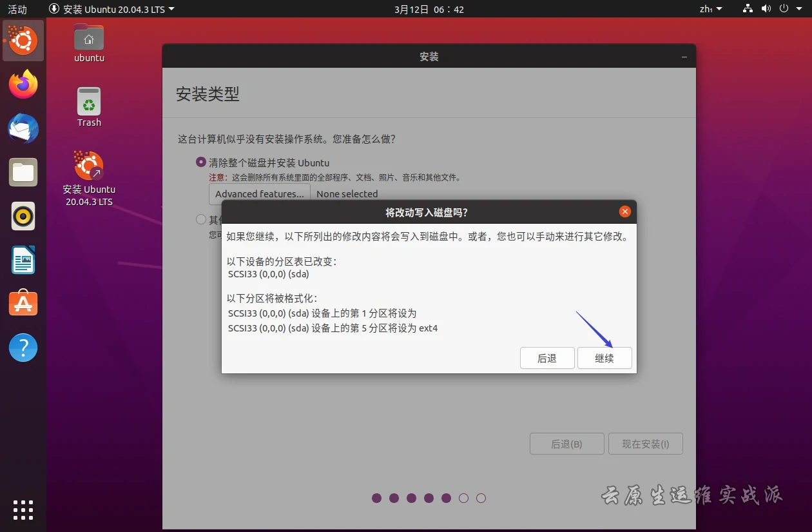Viewport: 812px width, 532px height.
Task: Open the Install Ubuntu app menu in top bar
Action: [112, 9]
